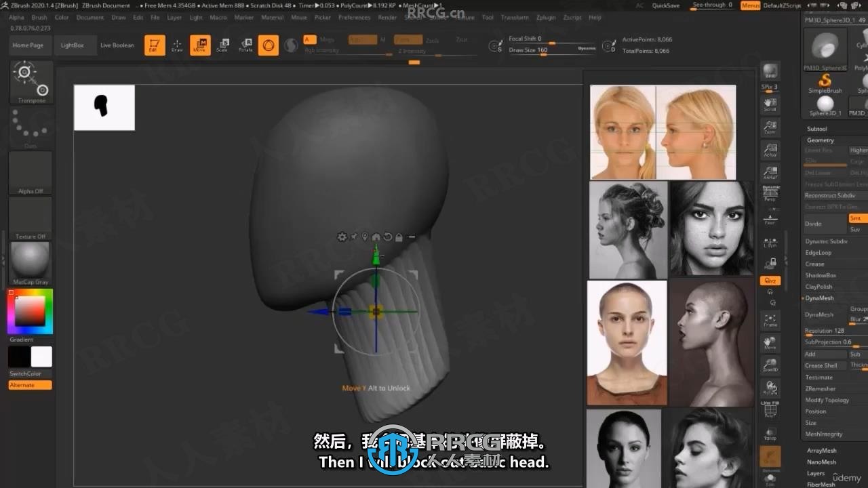Expand the ClayPolish section
Image resolution: width=868 pixels, height=488 pixels.
point(818,287)
